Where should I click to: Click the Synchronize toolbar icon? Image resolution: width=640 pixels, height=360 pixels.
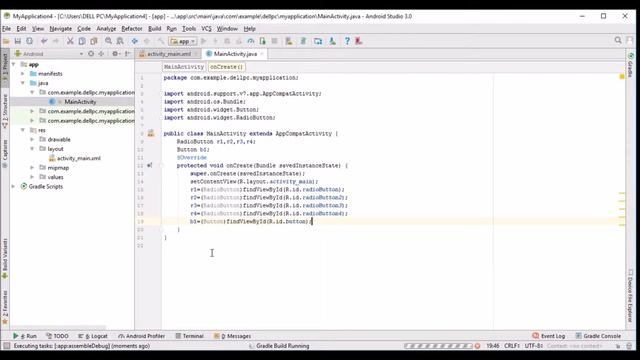(29, 41)
